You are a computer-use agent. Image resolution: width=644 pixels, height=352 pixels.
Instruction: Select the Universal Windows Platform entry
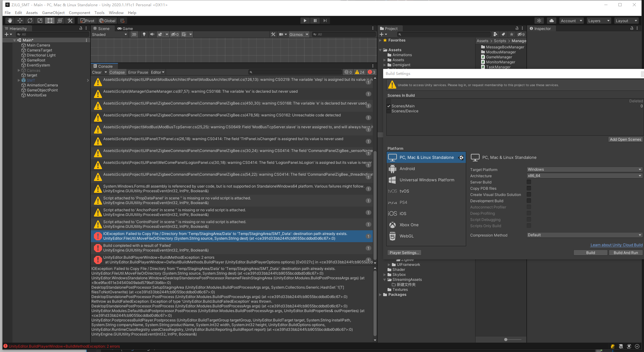click(427, 180)
